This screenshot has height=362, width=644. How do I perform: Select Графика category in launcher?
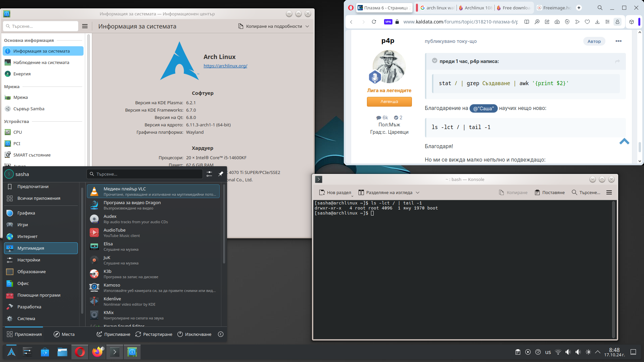[41, 213]
